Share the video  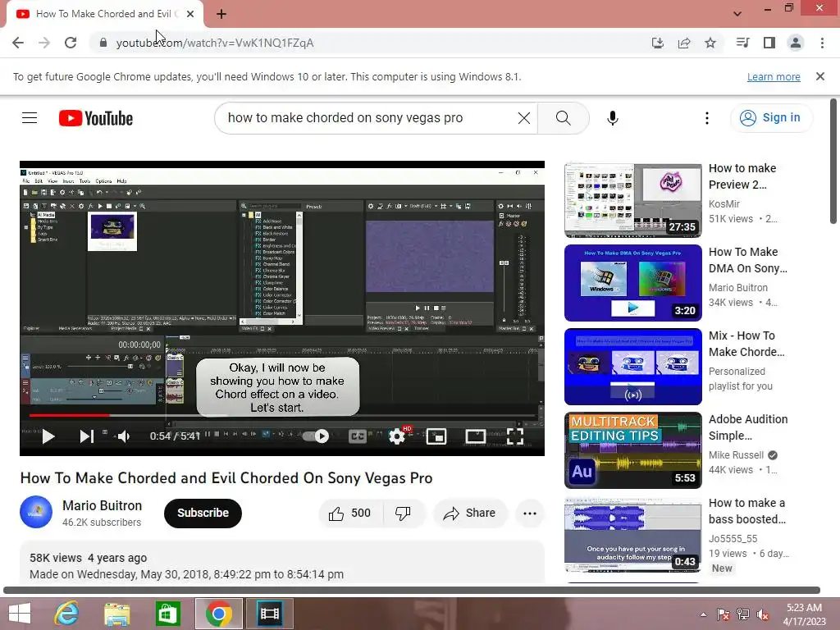[x=469, y=514]
